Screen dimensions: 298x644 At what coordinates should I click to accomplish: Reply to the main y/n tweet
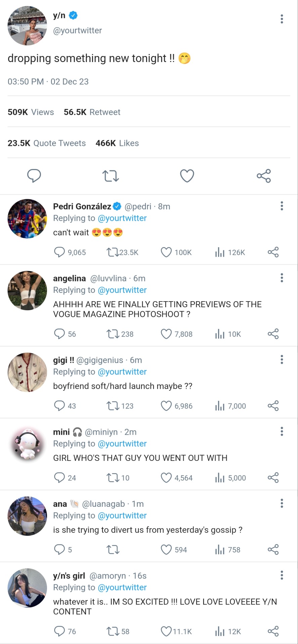[34, 176]
